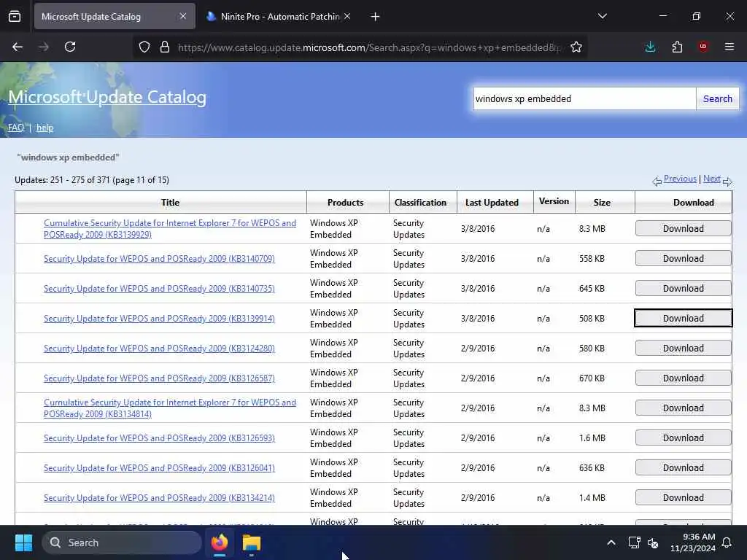Sort by the Classification column header
The image size is (747, 560).
click(x=420, y=203)
